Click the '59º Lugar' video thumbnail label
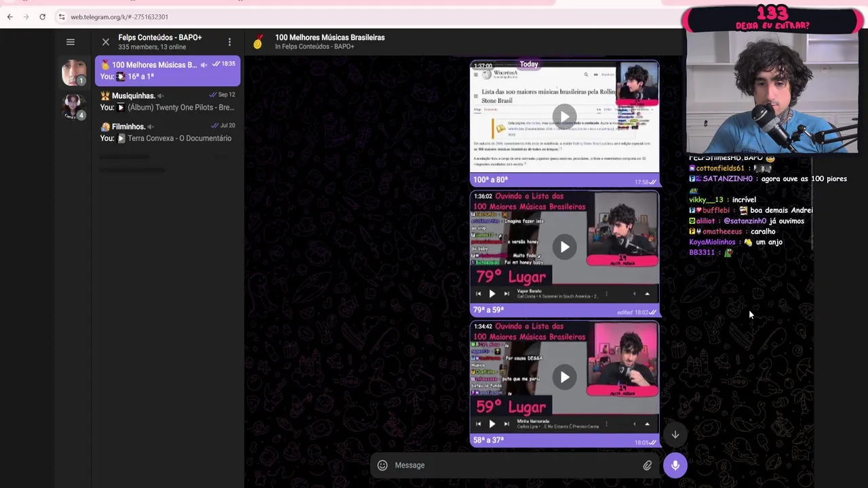This screenshot has width=868, height=488. (511, 407)
